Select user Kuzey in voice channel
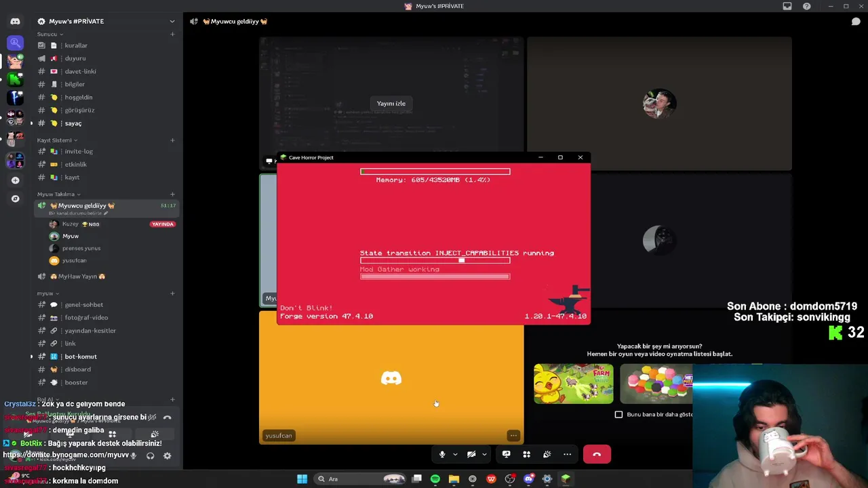868x488 pixels. pos(112,224)
